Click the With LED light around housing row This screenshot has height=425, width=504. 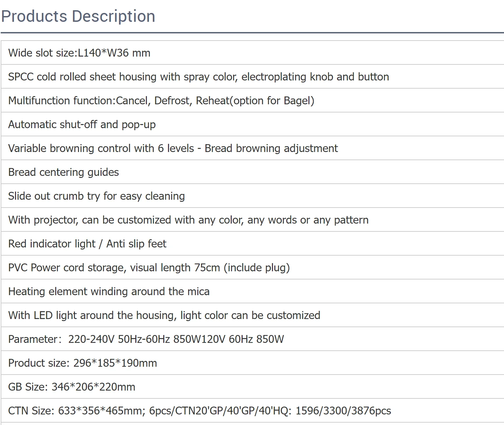coord(164,315)
